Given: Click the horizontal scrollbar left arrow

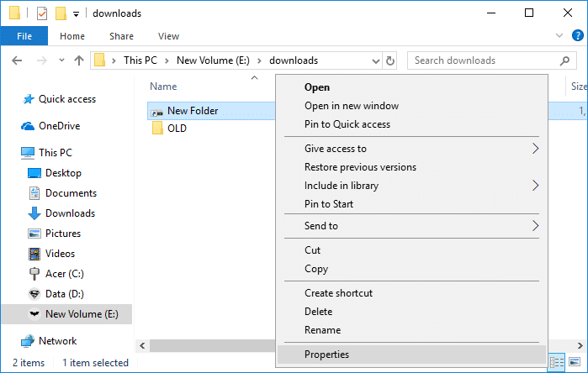Looking at the screenshot, I should [x=141, y=345].
